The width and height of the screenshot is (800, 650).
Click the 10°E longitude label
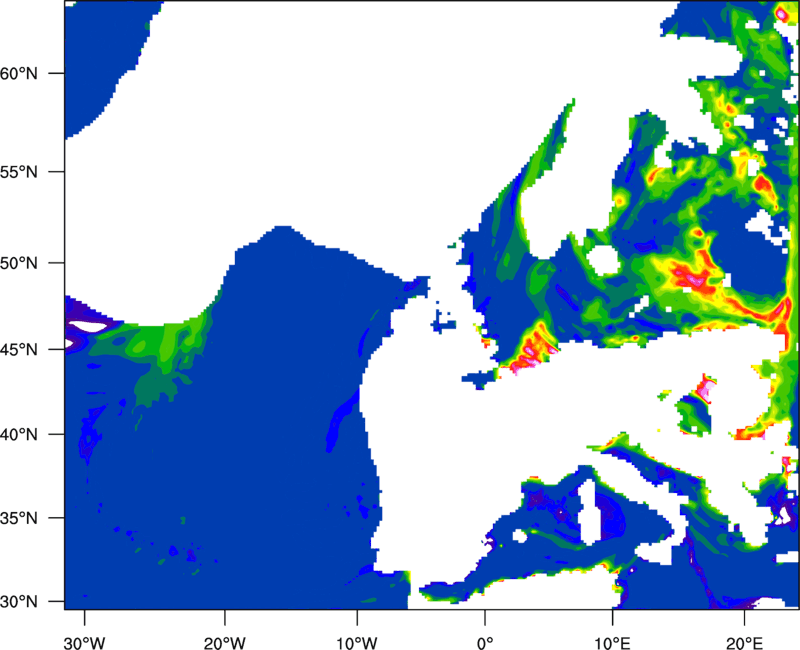[x=612, y=643]
